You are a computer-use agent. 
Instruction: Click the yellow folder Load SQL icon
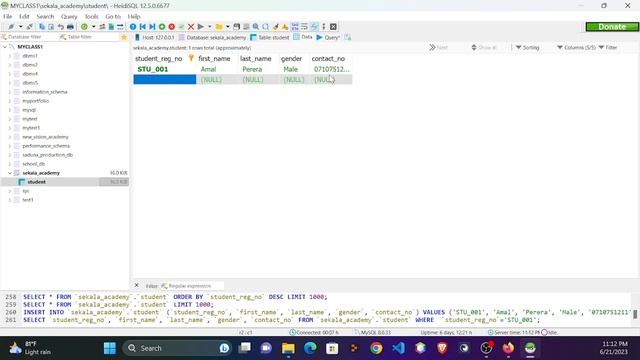(219, 27)
